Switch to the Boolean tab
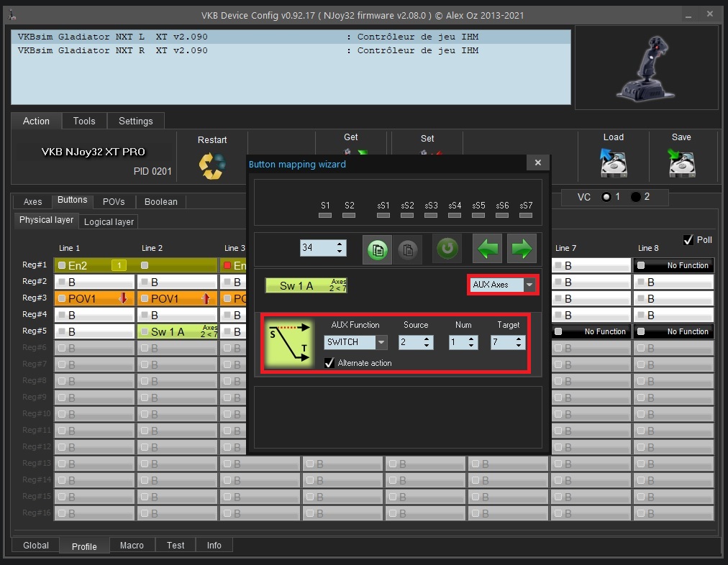728x565 pixels. coord(160,202)
